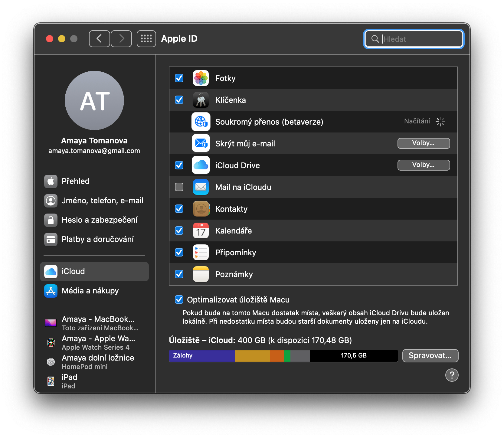
Task: Disable iCloud Drive syncing checkbox
Action: click(x=179, y=165)
